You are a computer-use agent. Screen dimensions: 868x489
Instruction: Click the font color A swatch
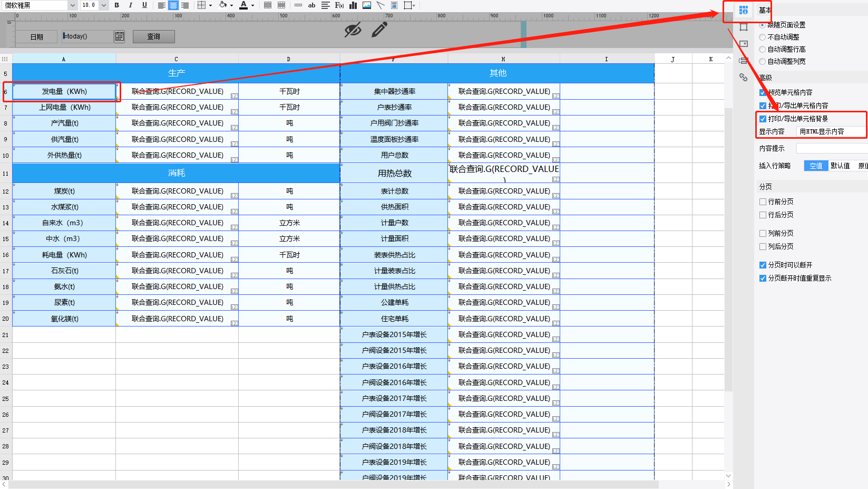coord(243,5)
